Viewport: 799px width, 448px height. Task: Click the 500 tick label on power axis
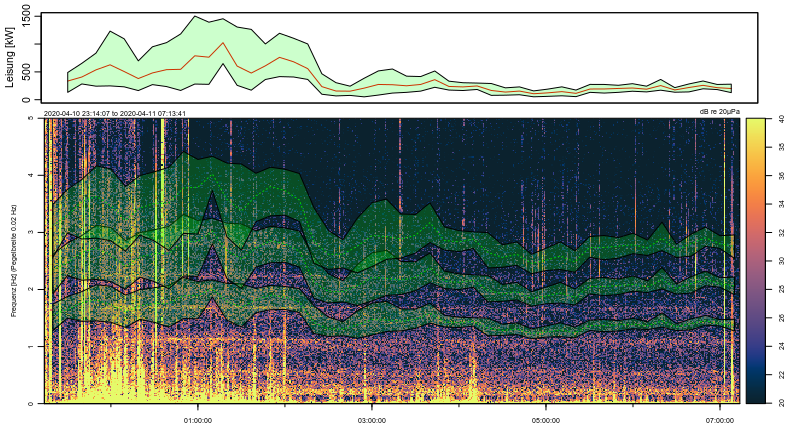[x=27, y=71]
